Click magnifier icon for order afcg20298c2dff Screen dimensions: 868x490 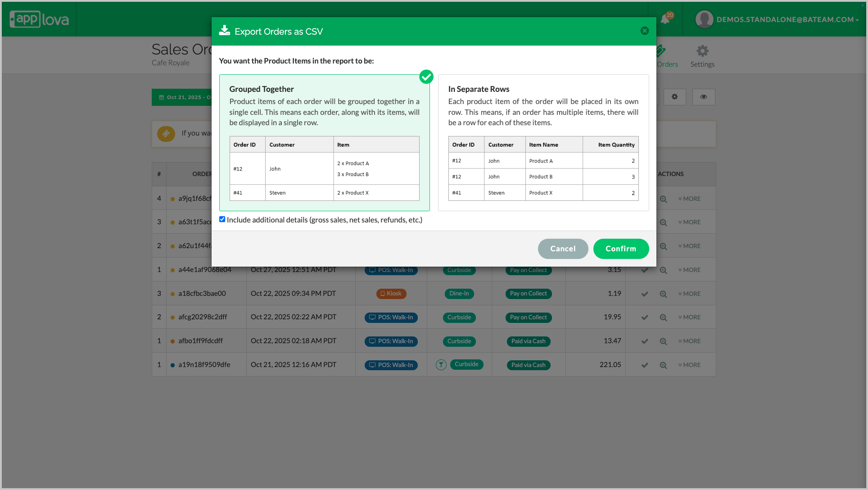point(663,318)
